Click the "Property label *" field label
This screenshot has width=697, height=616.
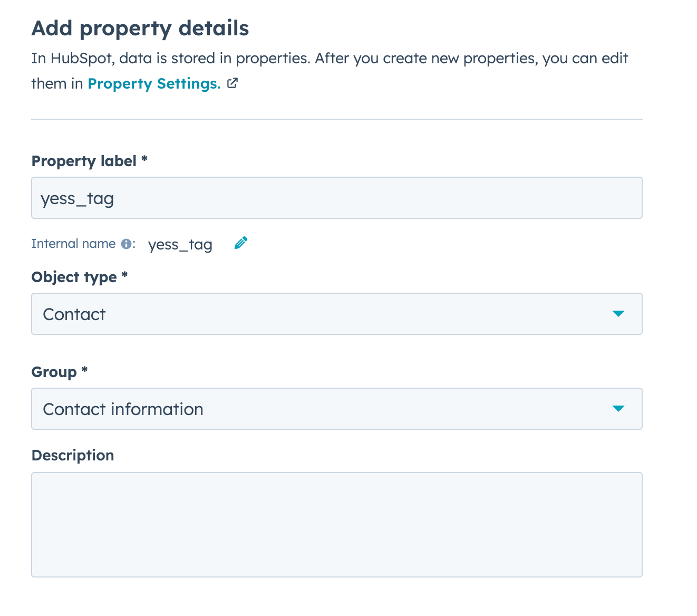point(84,161)
